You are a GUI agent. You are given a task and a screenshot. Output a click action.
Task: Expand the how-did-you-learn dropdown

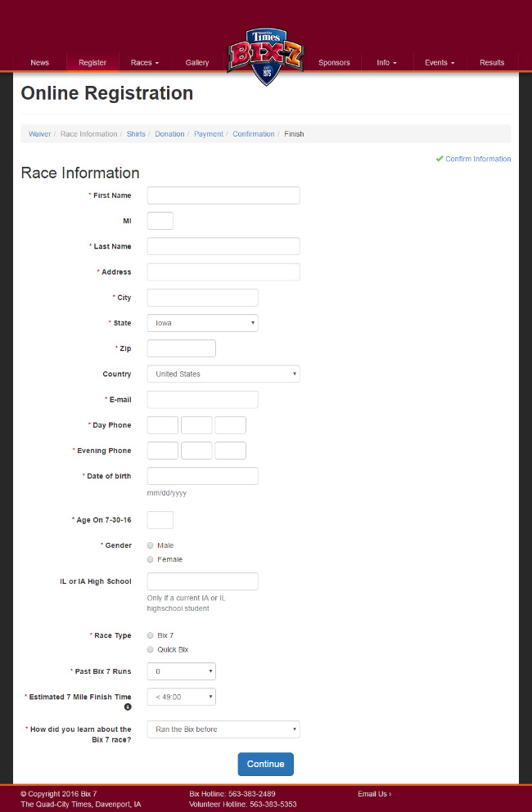(x=223, y=729)
